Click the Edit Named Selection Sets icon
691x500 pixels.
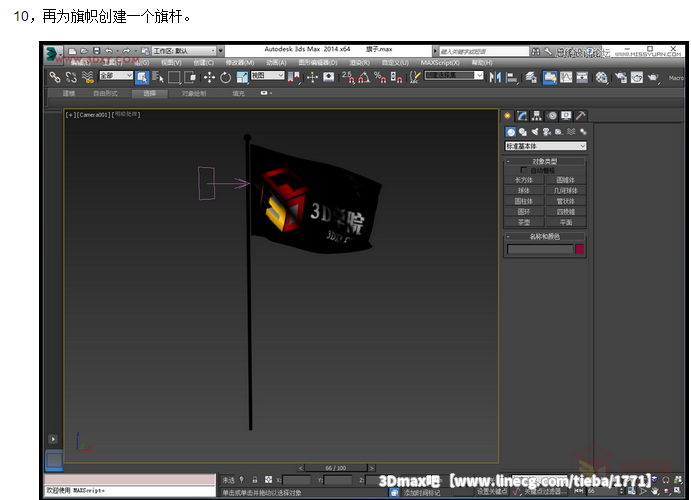[x=415, y=78]
